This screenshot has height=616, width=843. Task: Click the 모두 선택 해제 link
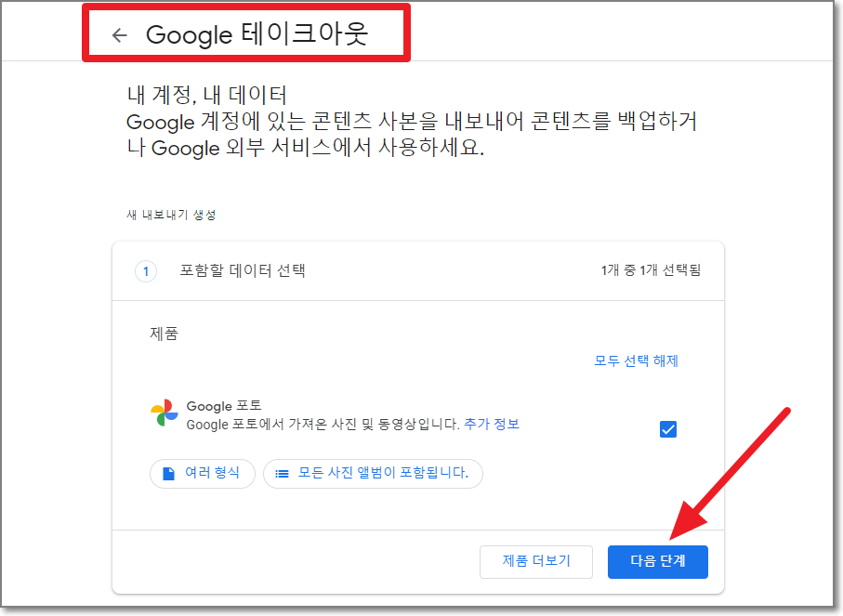coord(636,360)
